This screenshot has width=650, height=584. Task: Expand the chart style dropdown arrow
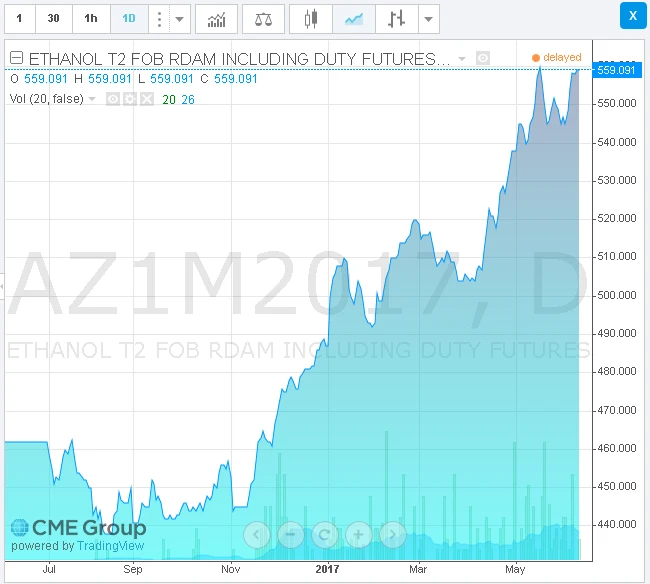429,19
